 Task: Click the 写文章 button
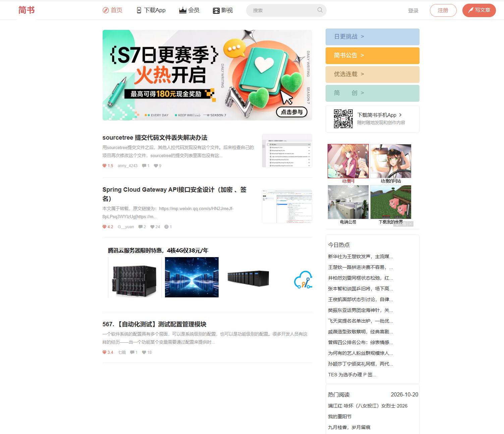coord(479,10)
